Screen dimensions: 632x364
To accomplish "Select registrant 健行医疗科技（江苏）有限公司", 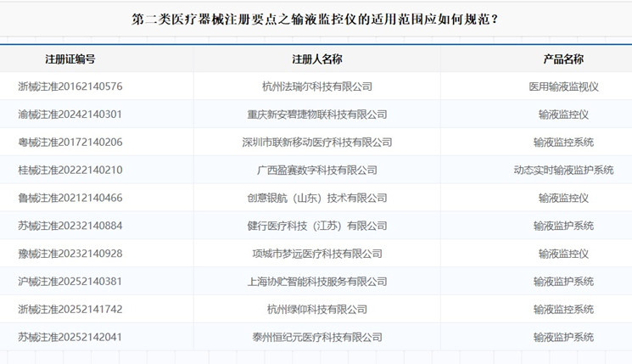I will pos(316,226).
